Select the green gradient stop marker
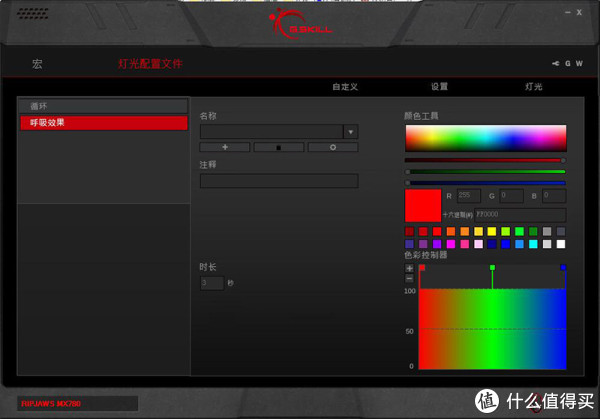 click(x=492, y=267)
